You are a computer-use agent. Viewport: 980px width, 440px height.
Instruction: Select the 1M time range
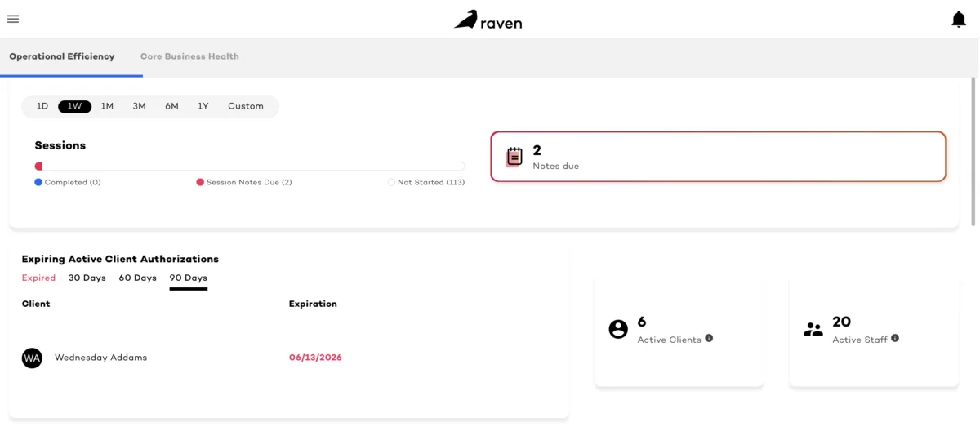pyautogui.click(x=107, y=106)
